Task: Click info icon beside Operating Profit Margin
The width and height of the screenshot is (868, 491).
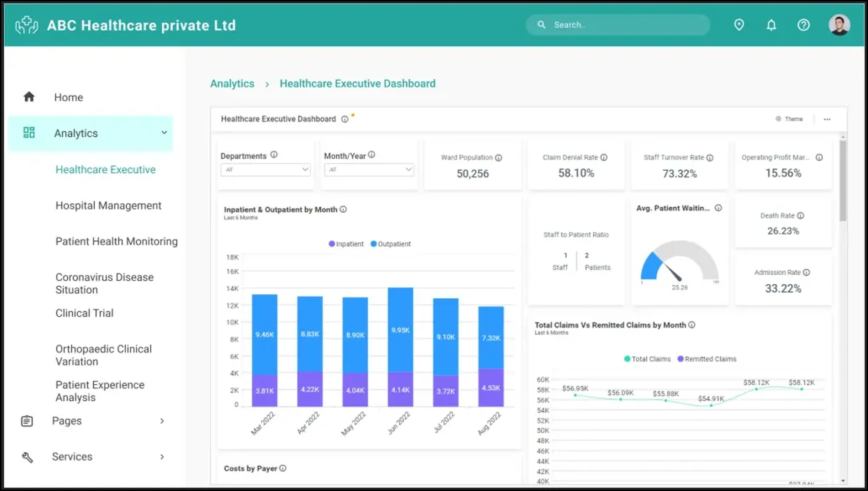Action: point(819,157)
